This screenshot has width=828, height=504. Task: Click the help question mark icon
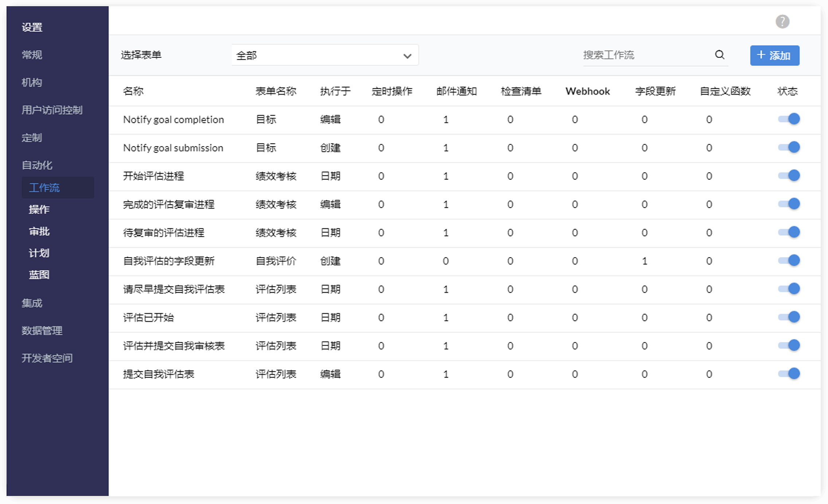pos(782,21)
